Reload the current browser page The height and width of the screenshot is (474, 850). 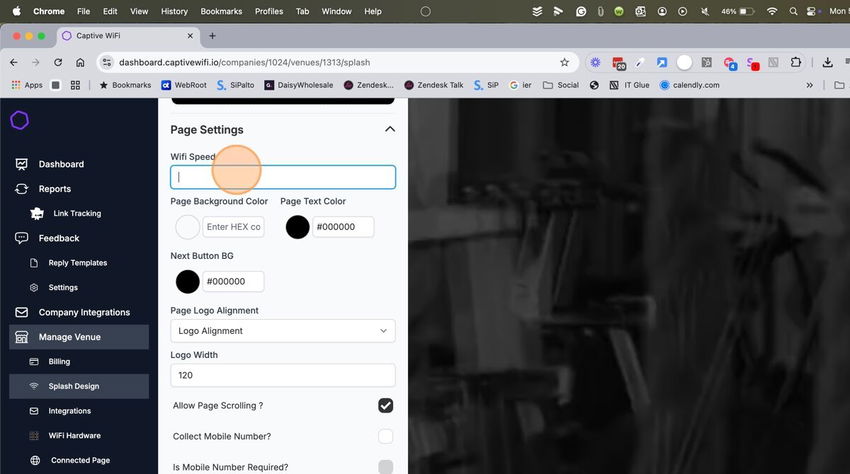tap(58, 62)
